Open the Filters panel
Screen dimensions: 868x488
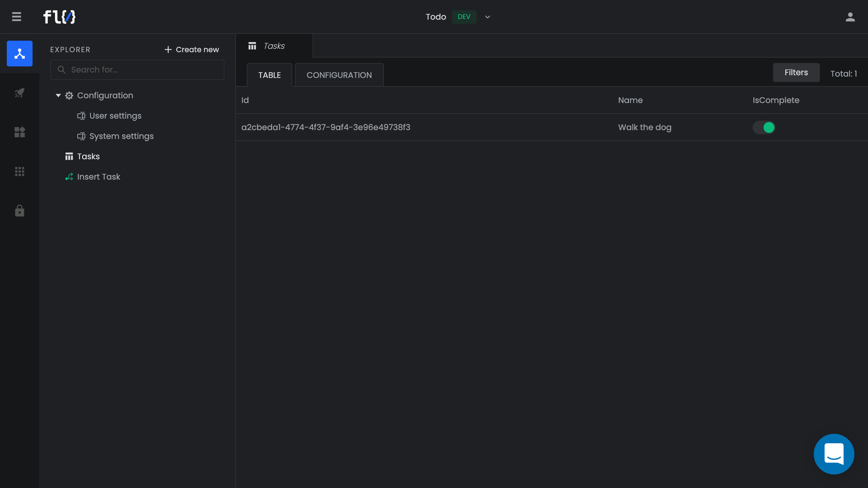point(796,73)
